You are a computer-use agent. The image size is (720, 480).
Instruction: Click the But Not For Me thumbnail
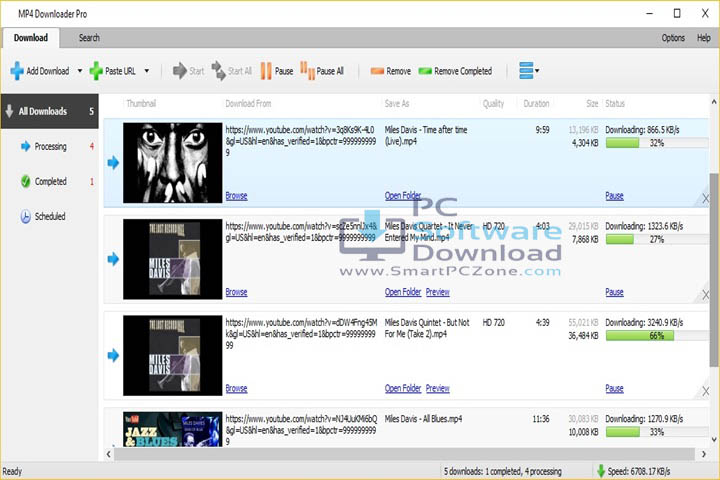[172, 356]
